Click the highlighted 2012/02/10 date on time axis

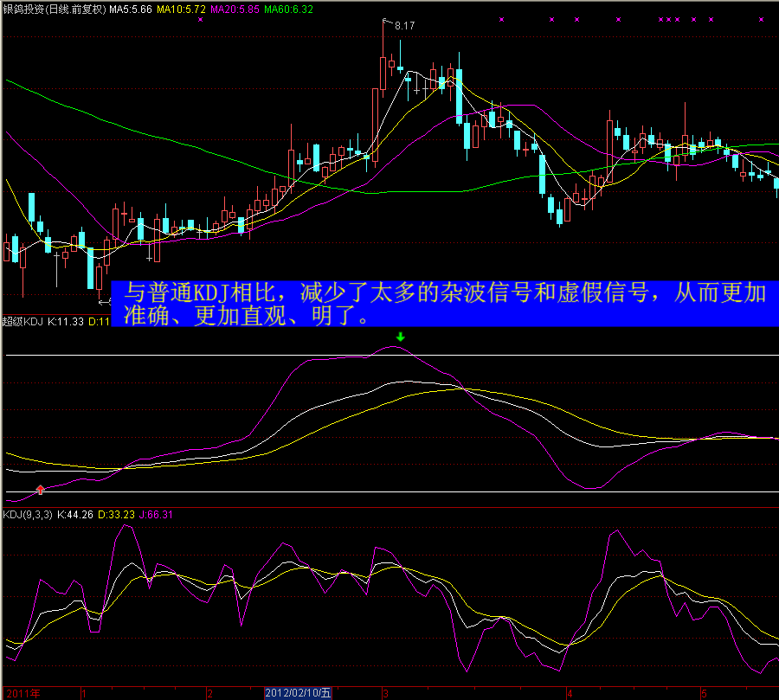point(298,693)
